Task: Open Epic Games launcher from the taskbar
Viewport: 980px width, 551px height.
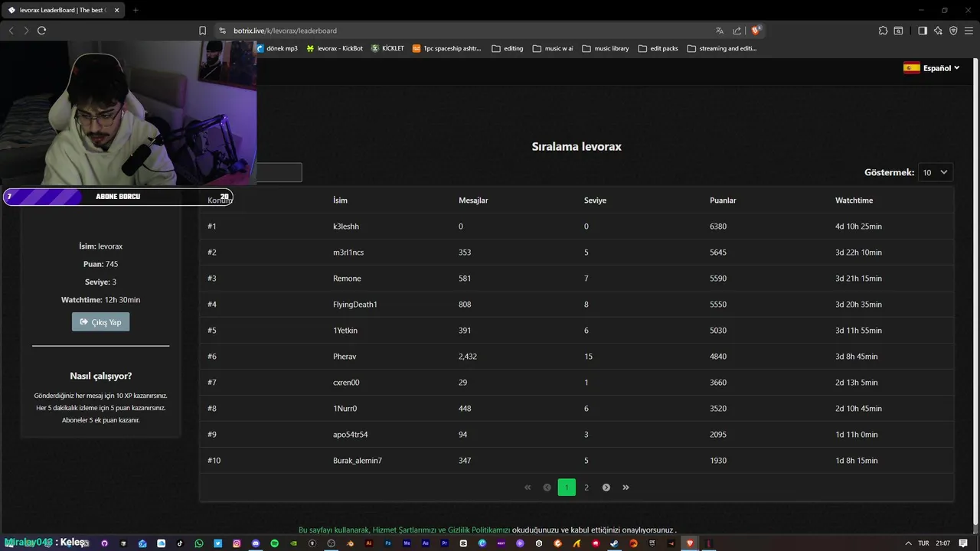Action: click(652, 543)
